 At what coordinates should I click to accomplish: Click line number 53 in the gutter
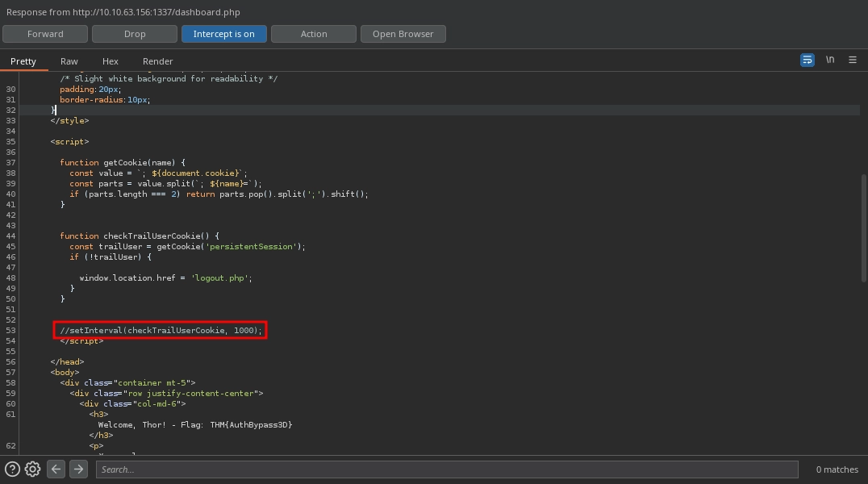point(10,330)
